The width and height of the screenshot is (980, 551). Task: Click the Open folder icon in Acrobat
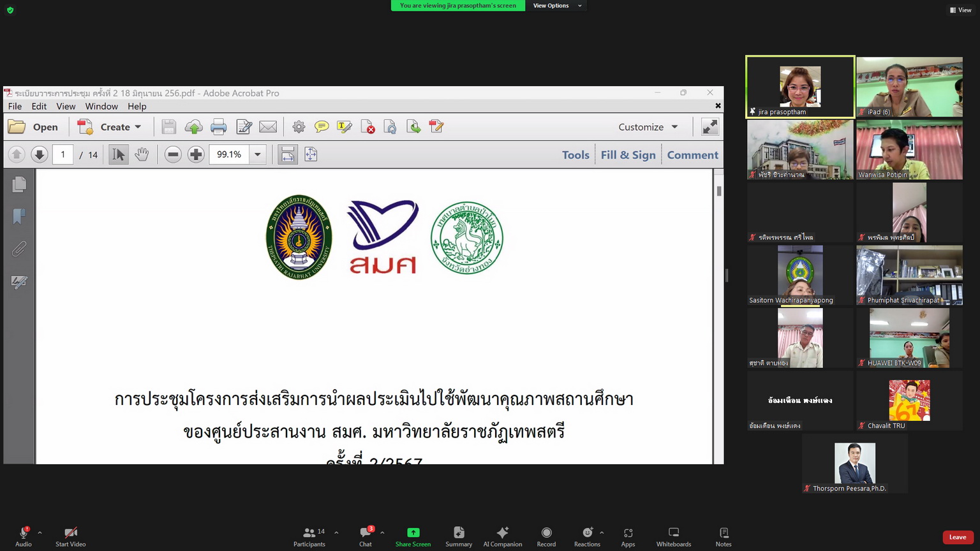(x=17, y=127)
